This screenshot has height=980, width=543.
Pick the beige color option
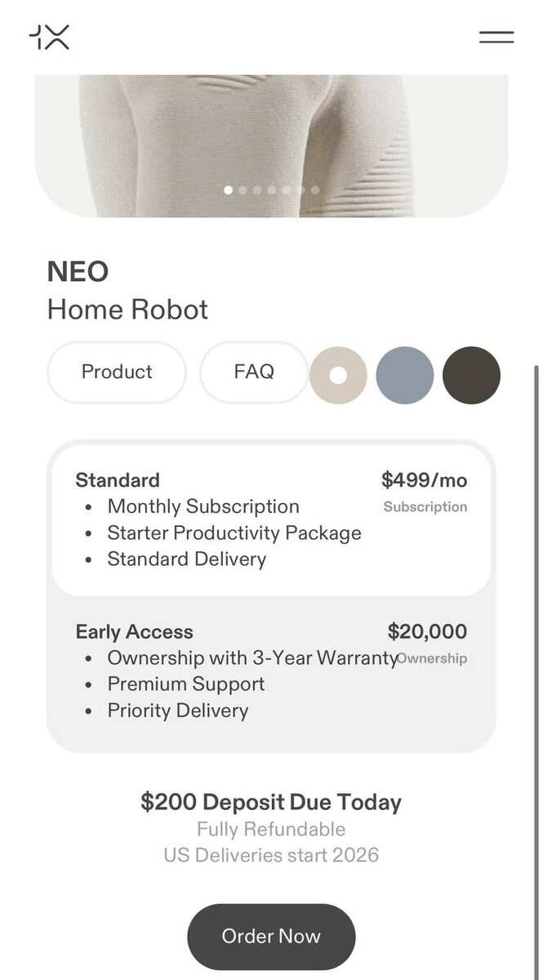(338, 376)
